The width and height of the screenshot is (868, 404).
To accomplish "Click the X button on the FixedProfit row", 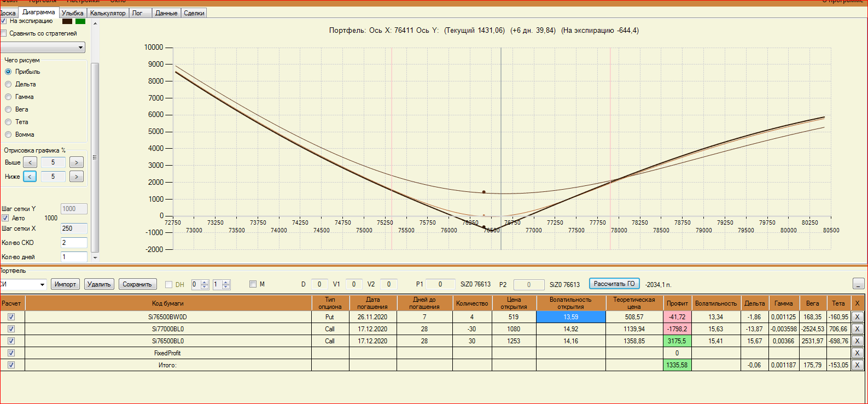I will 857,353.
